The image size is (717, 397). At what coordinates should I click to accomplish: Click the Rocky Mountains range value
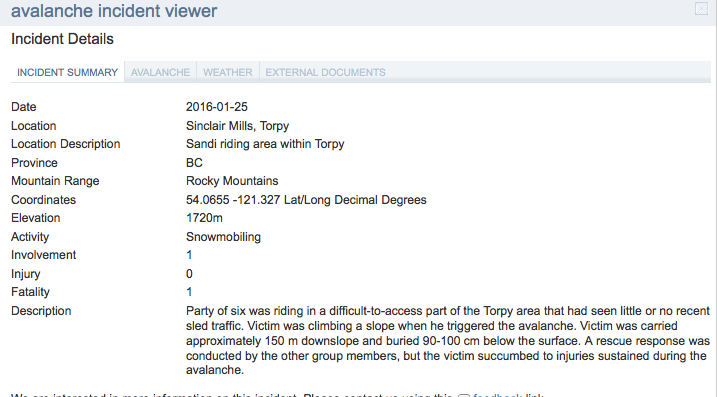232,181
